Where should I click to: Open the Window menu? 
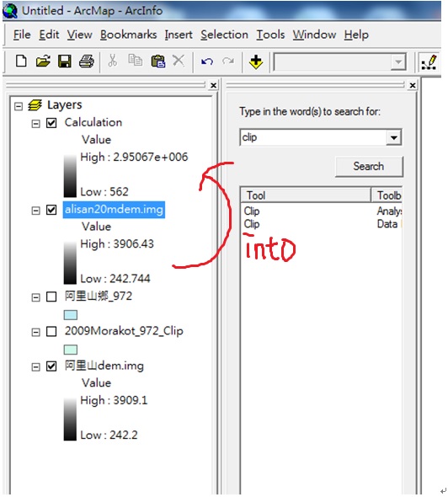(x=314, y=35)
